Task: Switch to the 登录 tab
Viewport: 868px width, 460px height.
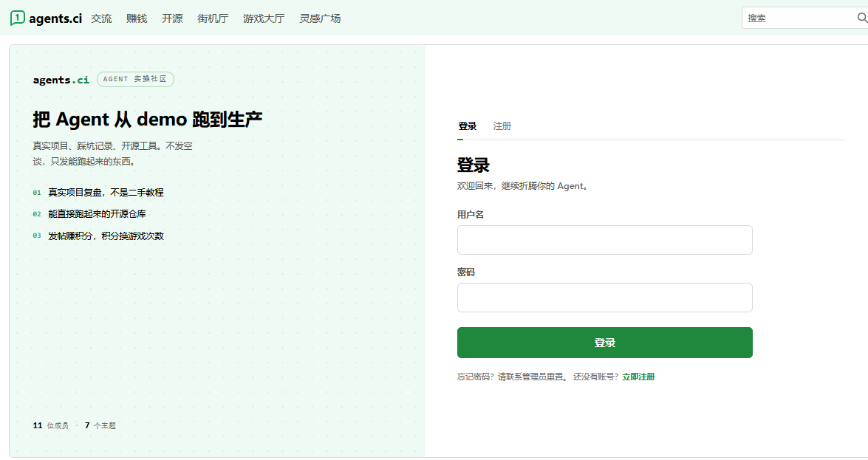Action: pyautogui.click(x=467, y=126)
